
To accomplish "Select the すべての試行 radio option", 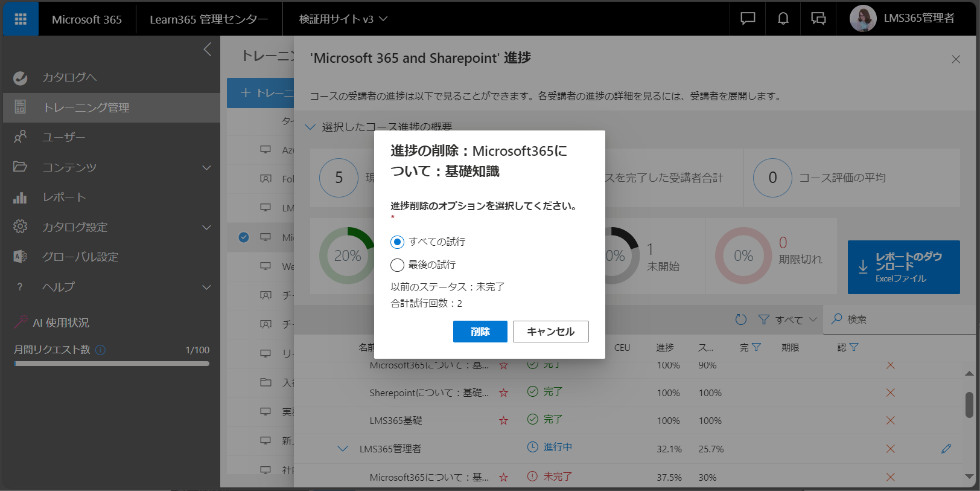I will [397, 242].
